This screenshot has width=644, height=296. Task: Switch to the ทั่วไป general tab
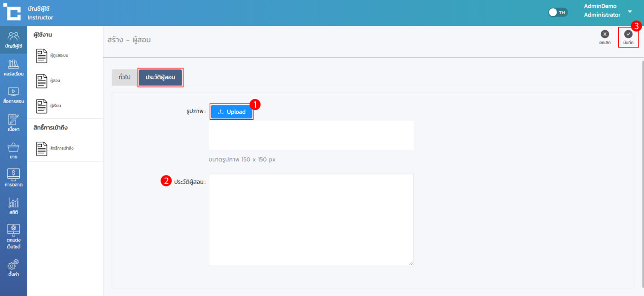coord(124,77)
